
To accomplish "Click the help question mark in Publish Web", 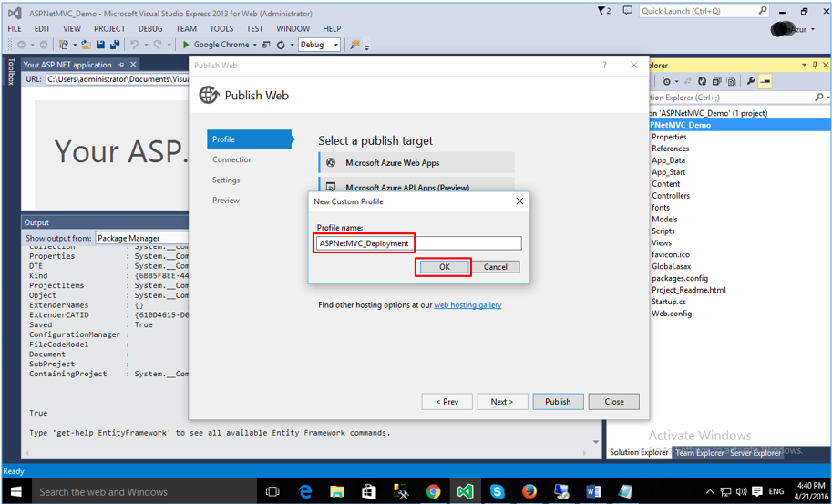I will pyautogui.click(x=605, y=66).
